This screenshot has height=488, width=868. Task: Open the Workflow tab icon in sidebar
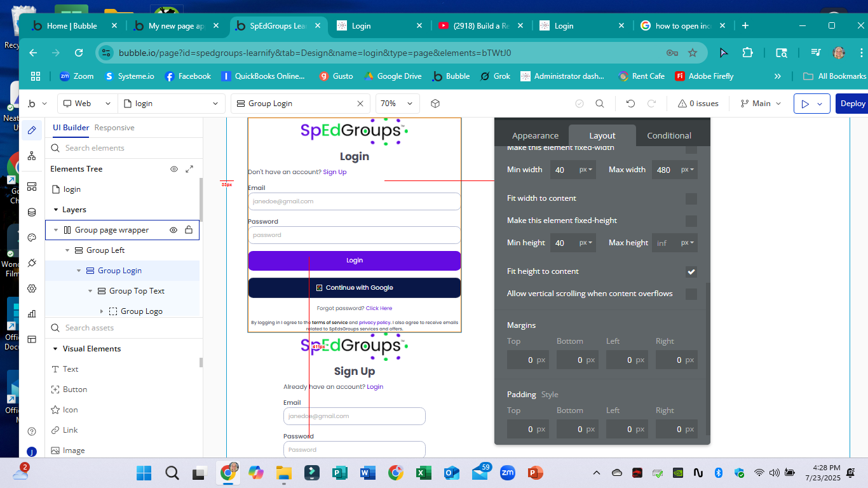(32, 156)
